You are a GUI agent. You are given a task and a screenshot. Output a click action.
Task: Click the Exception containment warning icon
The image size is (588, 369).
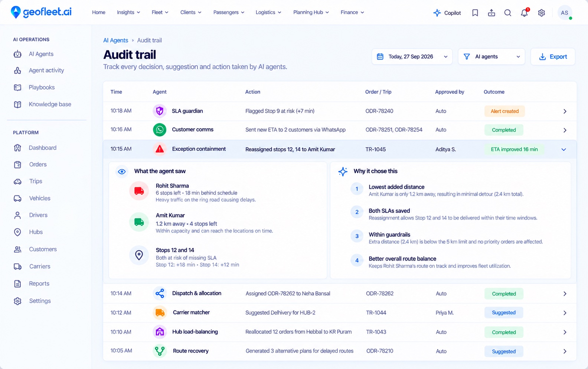coord(160,149)
